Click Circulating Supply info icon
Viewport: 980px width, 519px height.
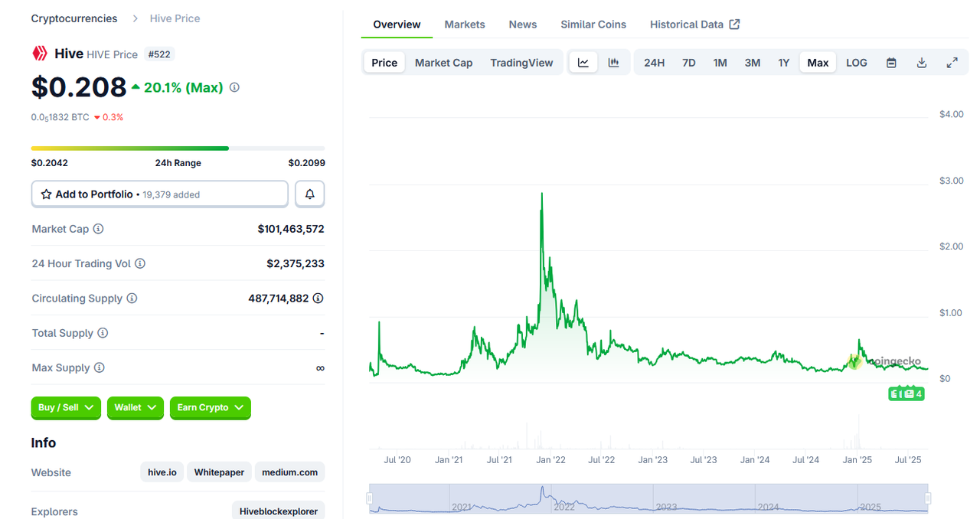click(132, 299)
